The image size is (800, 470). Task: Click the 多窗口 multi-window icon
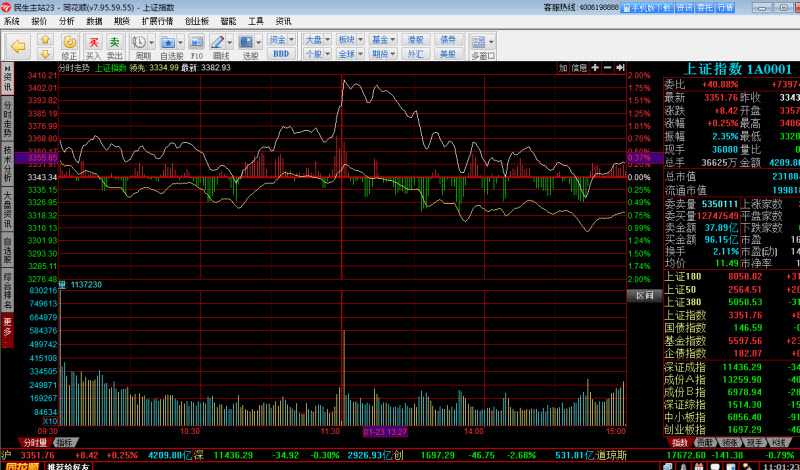(483, 46)
